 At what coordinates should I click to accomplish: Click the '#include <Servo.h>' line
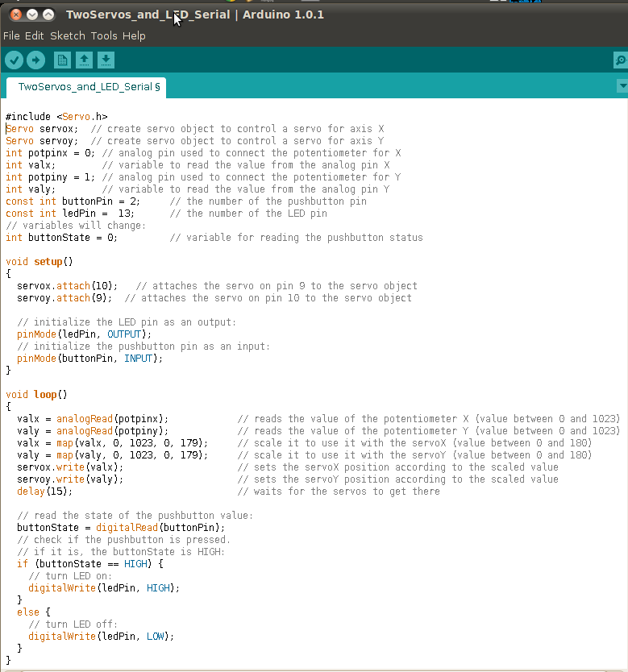56,117
